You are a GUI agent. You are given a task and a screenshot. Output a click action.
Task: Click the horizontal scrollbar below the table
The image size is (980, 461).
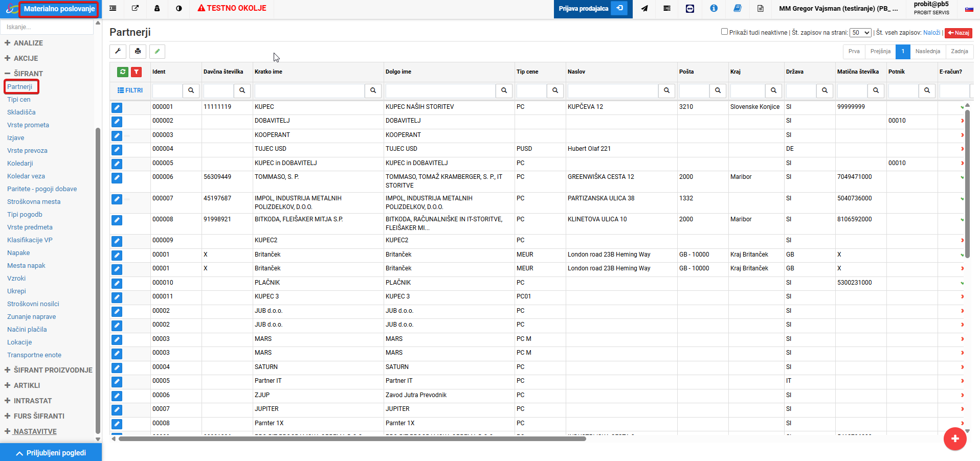(352, 439)
